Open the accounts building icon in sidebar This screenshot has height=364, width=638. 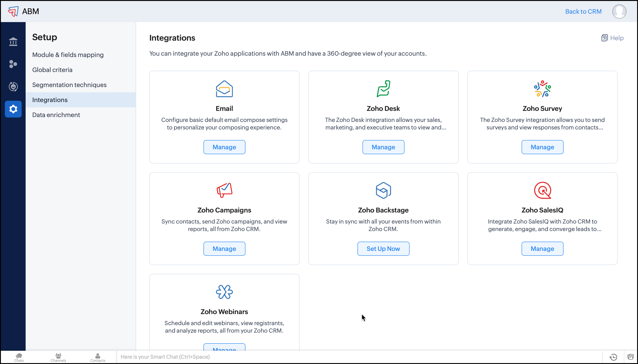(13, 42)
